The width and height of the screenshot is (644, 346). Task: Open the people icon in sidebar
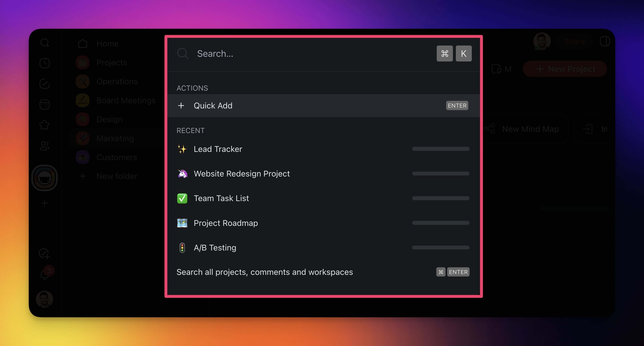click(45, 146)
